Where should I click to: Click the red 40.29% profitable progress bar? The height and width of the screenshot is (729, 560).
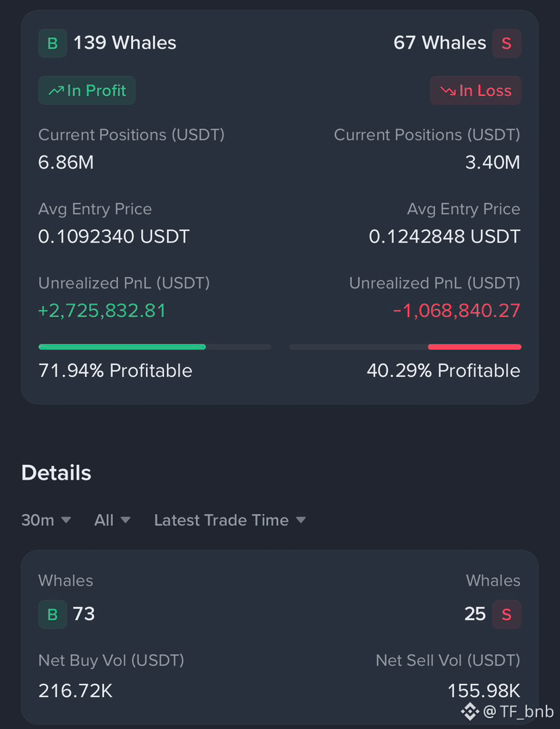click(474, 347)
